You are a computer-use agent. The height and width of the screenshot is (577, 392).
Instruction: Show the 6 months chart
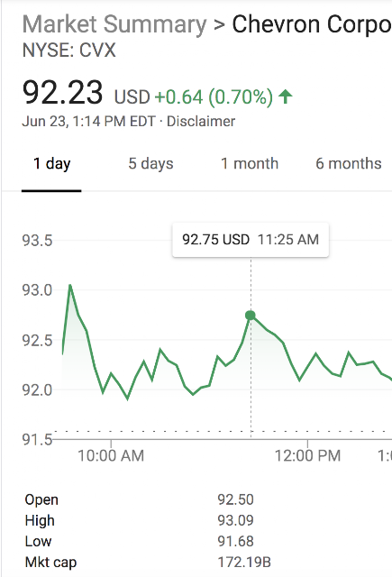tap(348, 164)
